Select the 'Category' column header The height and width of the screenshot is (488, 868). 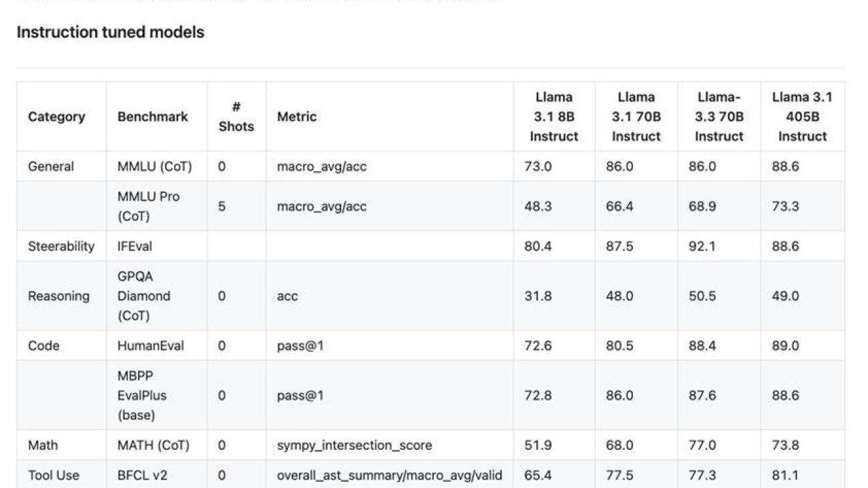tap(57, 117)
